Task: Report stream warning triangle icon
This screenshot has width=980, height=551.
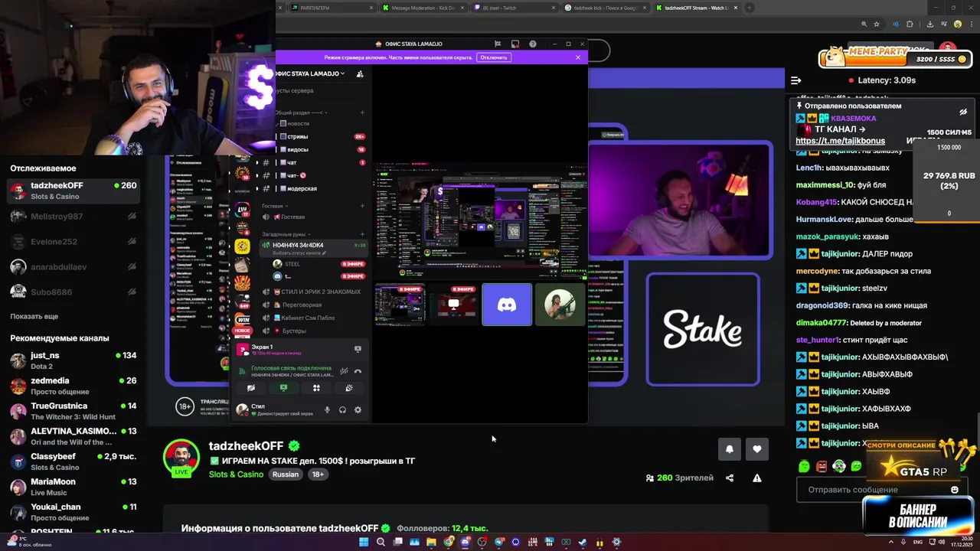Action: point(757,478)
